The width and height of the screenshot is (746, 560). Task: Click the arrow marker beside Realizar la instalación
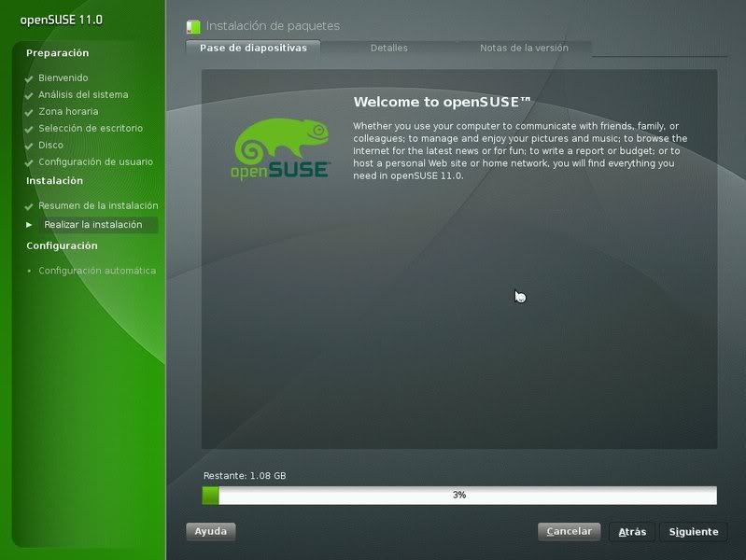coord(29,225)
